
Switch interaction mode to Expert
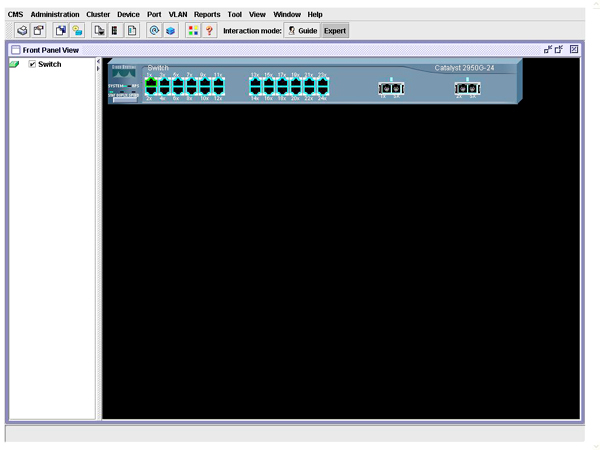click(x=335, y=31)
